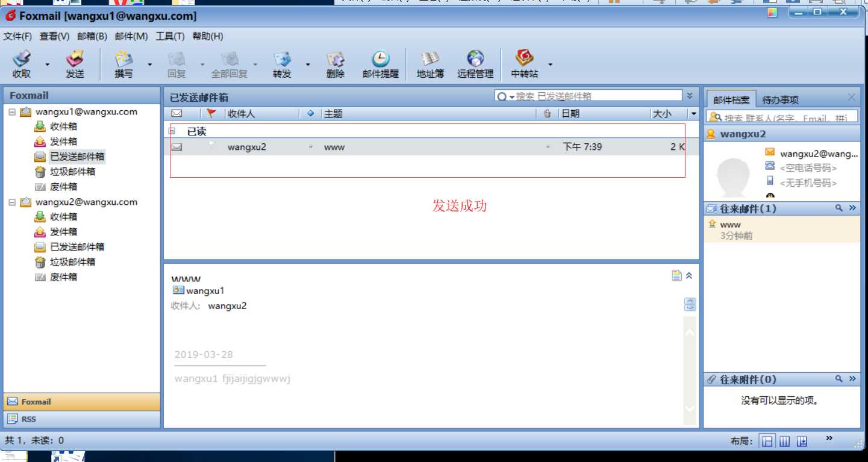Open the 帮助(H) menu
868x462 pixels.
point(208,36)
